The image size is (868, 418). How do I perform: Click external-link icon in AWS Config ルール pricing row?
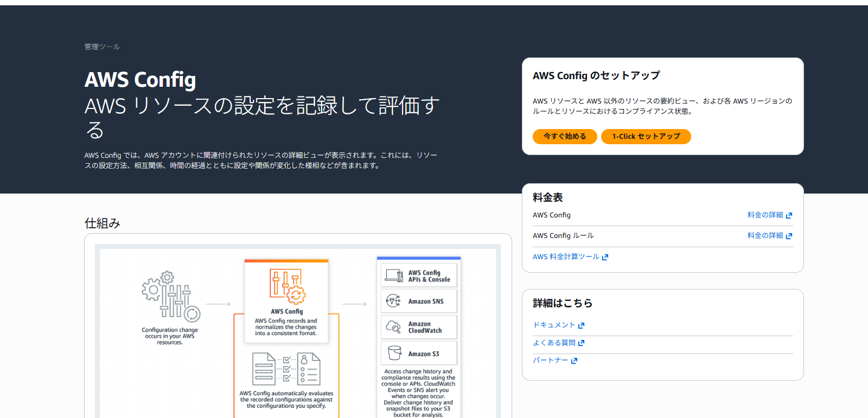click(x=789, y=236)
